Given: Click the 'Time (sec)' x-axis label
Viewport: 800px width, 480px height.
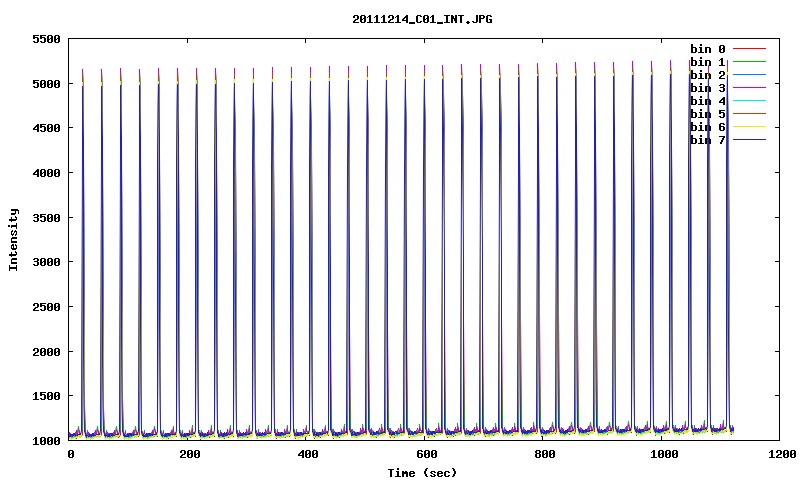Looking at the screenshot, I should click(x=422, y=473).
